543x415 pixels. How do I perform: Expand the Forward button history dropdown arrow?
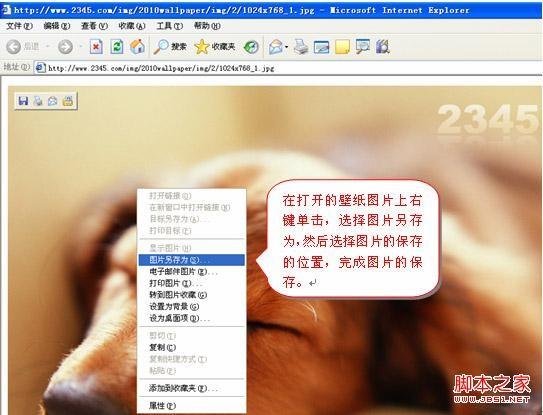pos(80,46)
